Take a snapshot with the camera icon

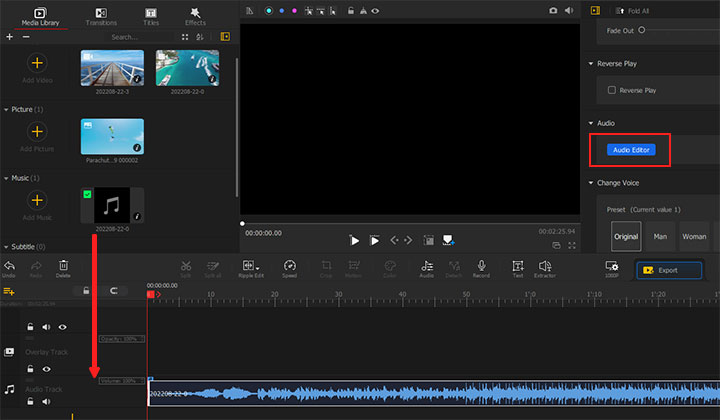coord(553,10)
